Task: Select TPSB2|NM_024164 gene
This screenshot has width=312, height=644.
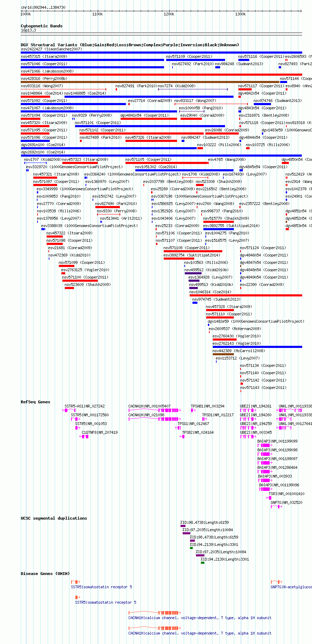Action: 198,432
